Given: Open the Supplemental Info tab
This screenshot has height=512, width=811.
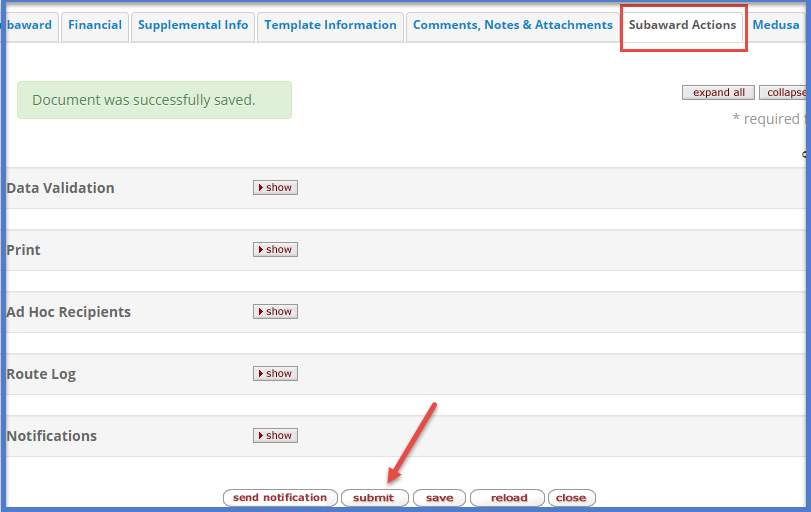Looking at the screenshot, I should click(193, 26).
